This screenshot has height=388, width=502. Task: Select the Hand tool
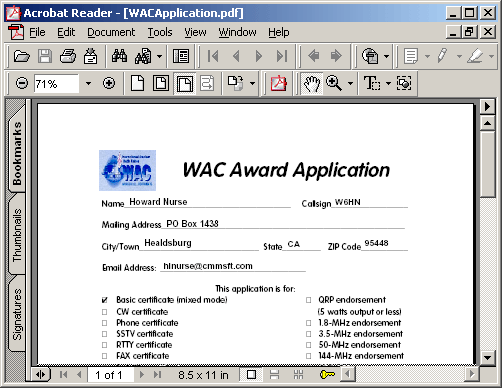point(312,83)
